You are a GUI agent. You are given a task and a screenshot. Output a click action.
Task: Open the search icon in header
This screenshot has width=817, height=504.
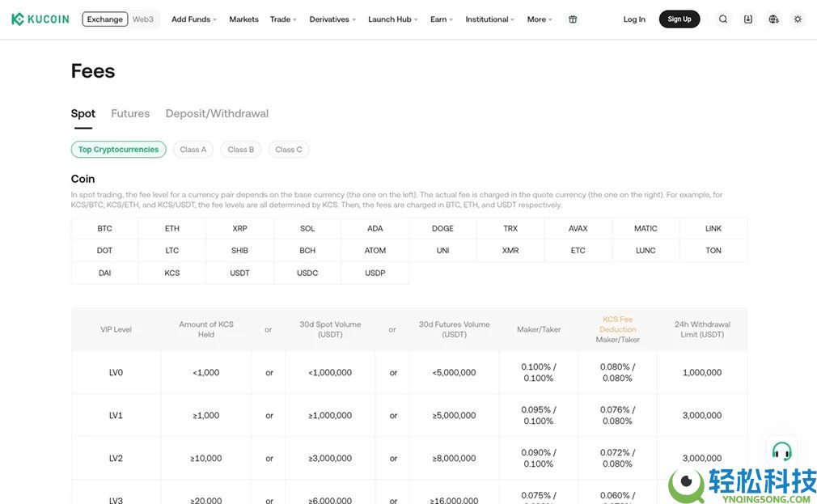pyautogui.click(x=723, y=19)
